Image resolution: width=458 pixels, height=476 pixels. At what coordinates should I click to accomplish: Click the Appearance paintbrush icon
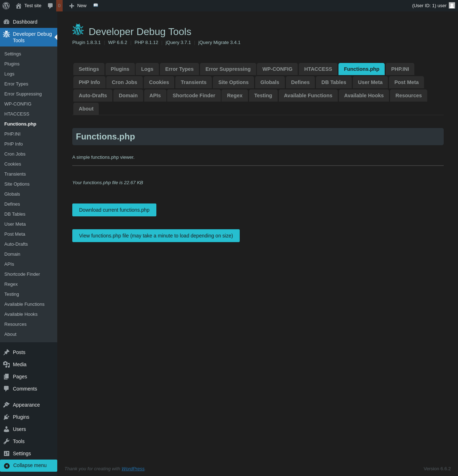click(6, 405)
